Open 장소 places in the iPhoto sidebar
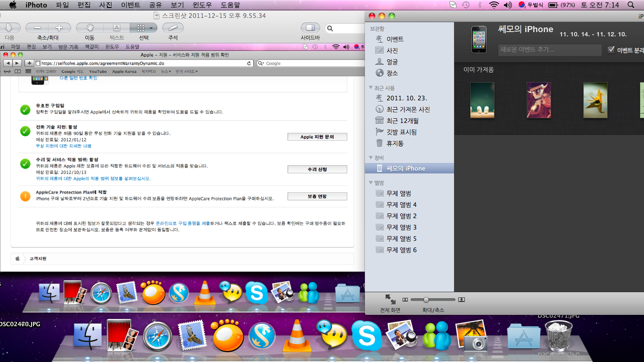Screen dimensions: 644x362 392,73
